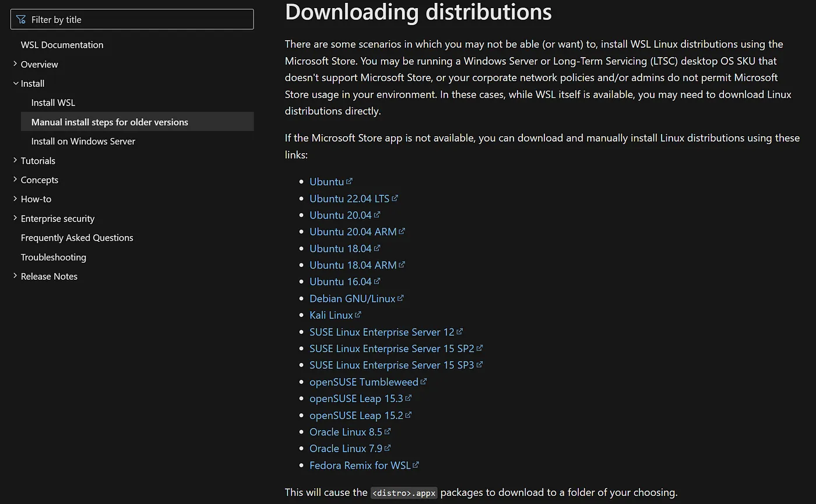Open the Troubleshooting sidebar entry
Image resolution: width=816 pixels, height=504 pixels.
click(53, 257)
